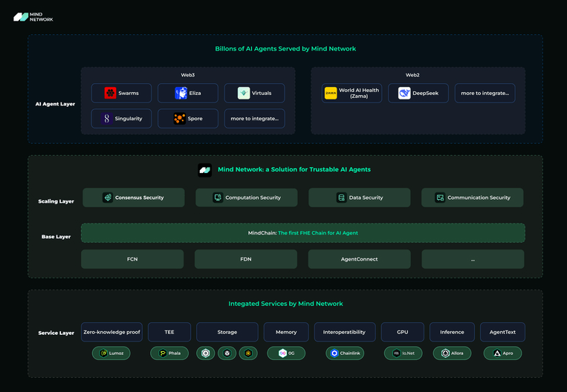Click the Consensus Security icon
The height and width of the screenshot is (392, 567).
(x=108, y=197)
